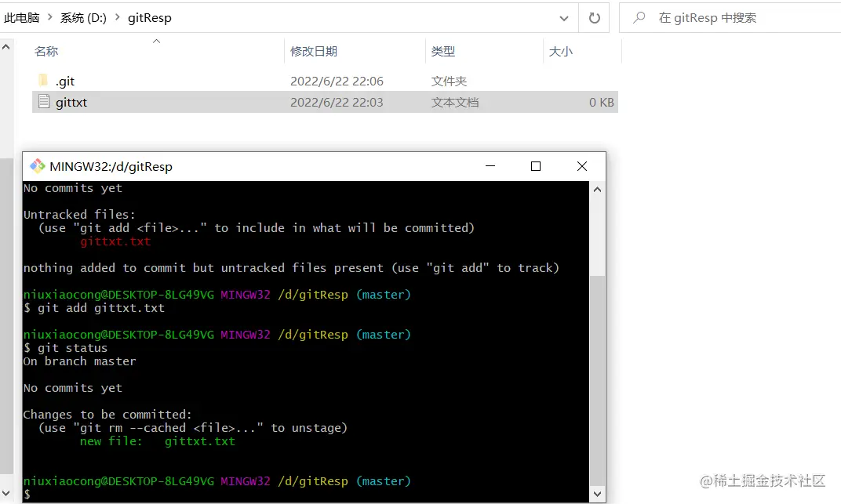
Task: Click the MINGW32:/d/gitResp window title
Action: click(x=111, y=167)
